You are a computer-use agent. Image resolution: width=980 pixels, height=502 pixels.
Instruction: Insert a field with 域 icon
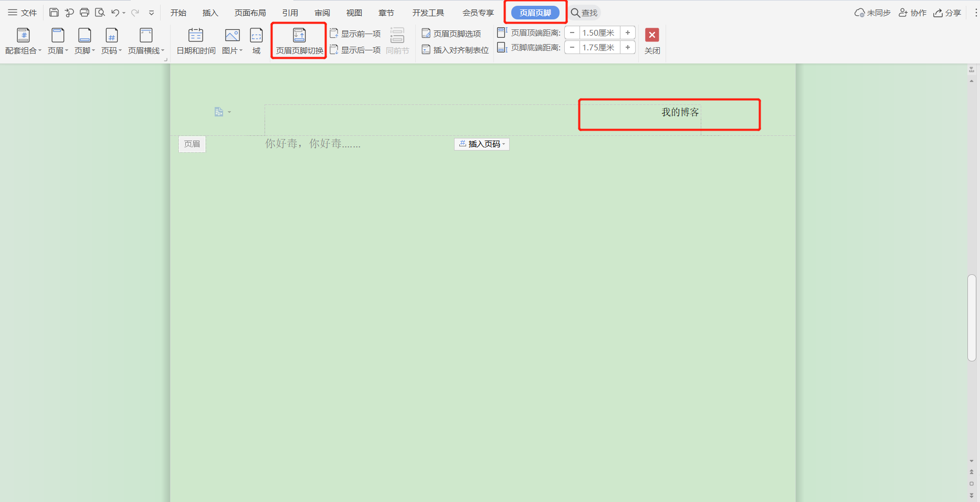click(x=256, y=41)
